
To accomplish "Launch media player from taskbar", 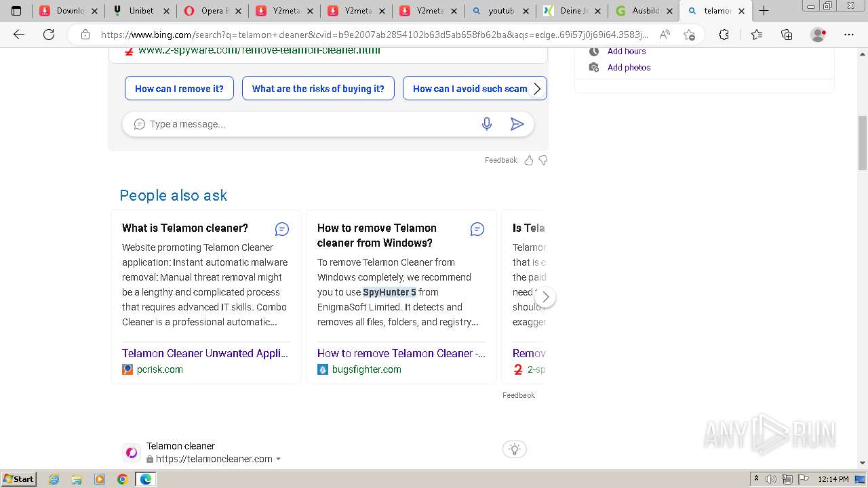I will pos(100,479).
